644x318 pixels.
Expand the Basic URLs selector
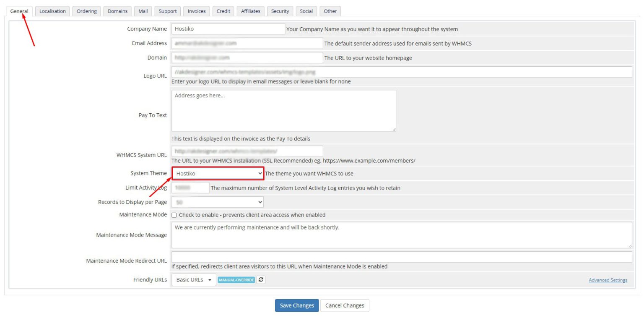coord(193,279)
